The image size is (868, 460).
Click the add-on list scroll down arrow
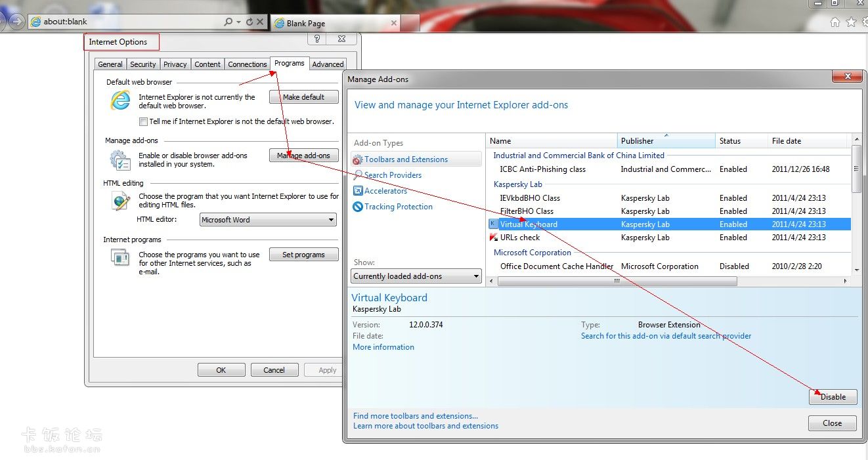[x=856, y=270]
